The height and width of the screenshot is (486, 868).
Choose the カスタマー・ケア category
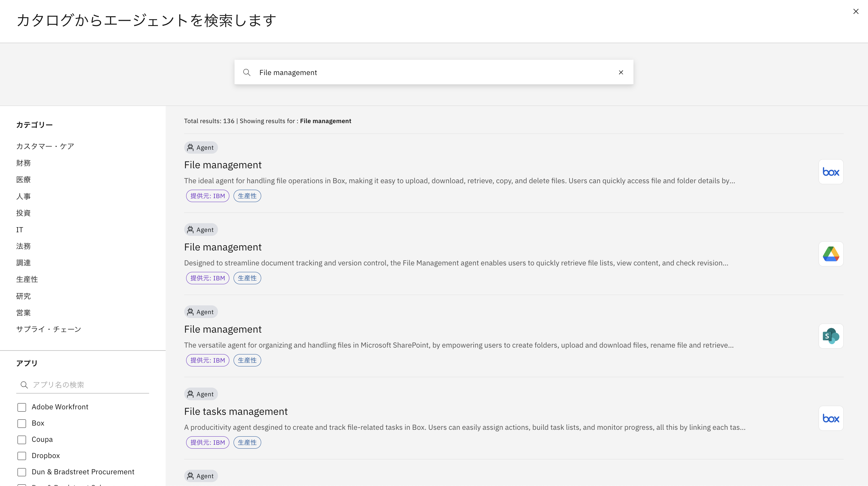point(45,146)
